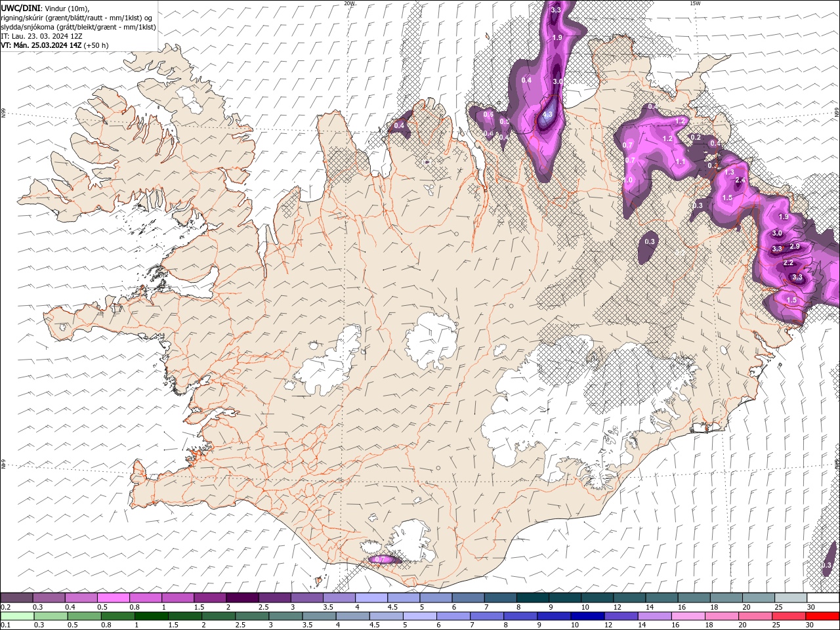This screenshot has width=840, height=630.
Task: Click the '15W' longitude label on the top edge
Action: (695, 3)
